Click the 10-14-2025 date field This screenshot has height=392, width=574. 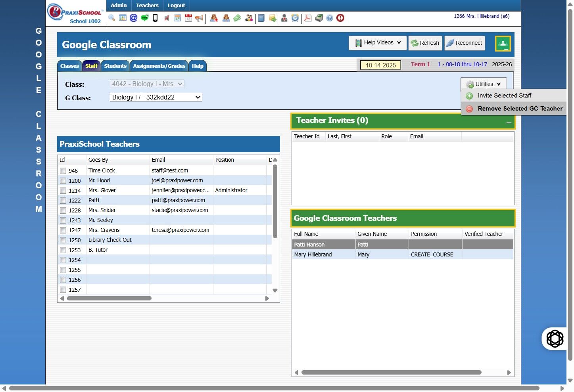coord(380,65)
